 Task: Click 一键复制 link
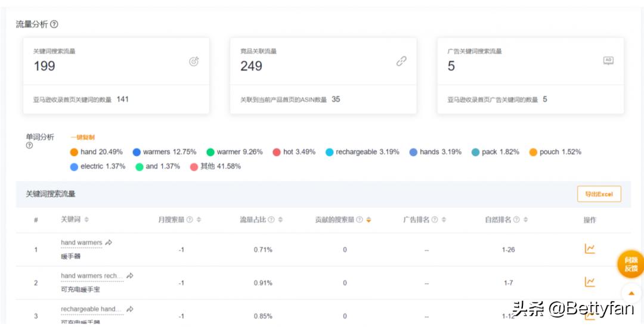(82, 138)
